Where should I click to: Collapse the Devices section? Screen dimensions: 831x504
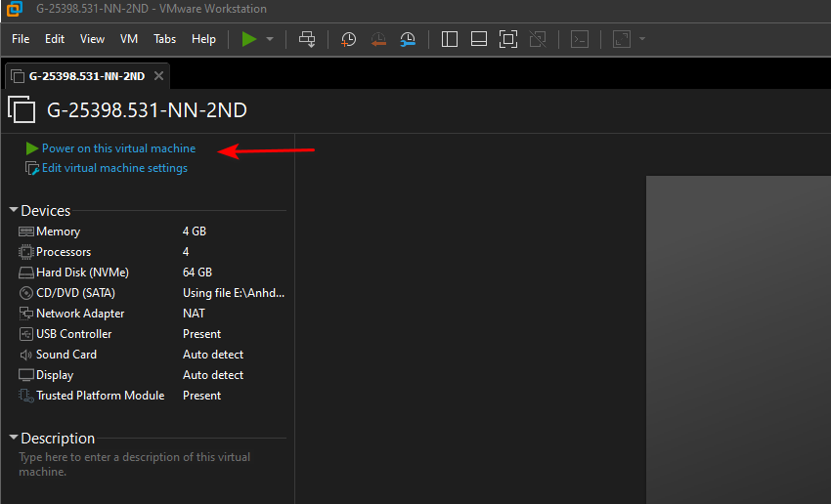(14, 210)
